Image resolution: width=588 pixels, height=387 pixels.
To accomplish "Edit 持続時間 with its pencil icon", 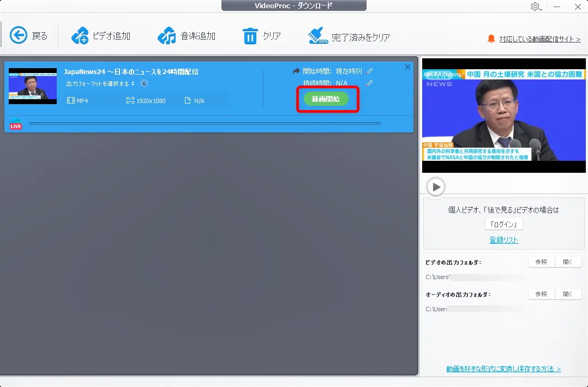I will tap(370, 83).
